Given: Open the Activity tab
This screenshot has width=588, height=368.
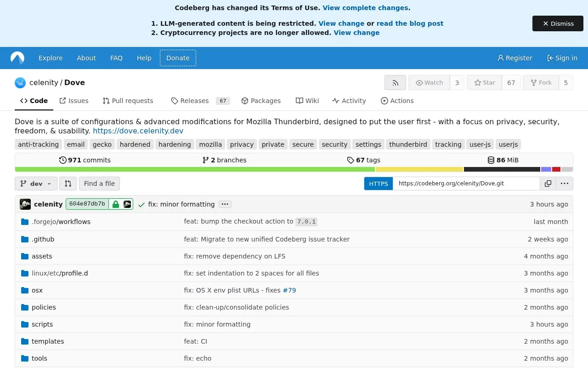Looking at the screenshot, I should pyautogui.click(x=349, y=101).
